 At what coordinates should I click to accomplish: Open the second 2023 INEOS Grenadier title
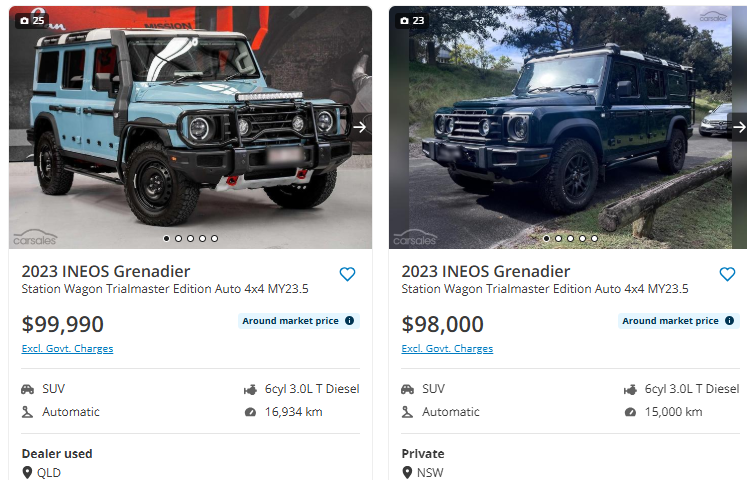pos(486,271)
